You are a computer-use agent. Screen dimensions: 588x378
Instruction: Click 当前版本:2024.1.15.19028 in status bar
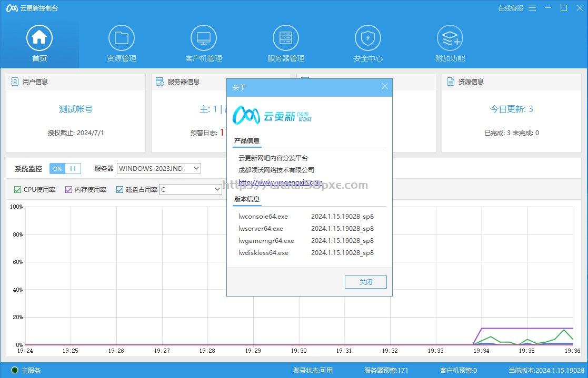click(546, 371)
